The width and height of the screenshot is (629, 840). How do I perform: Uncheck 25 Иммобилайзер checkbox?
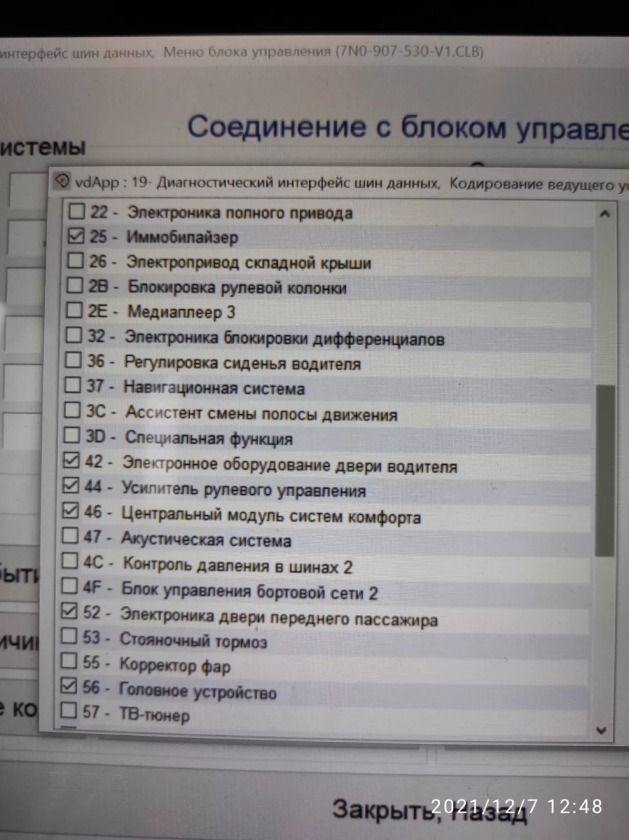[x=76, y=236]
